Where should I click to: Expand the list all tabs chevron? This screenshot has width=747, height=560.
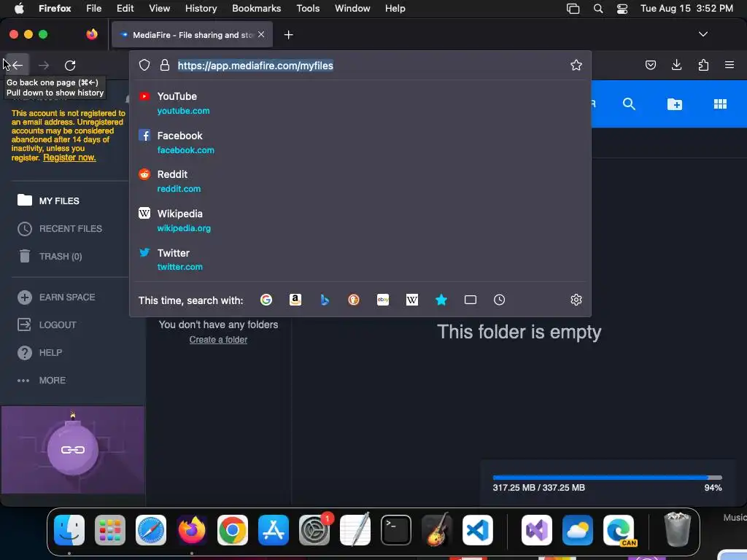703,34
